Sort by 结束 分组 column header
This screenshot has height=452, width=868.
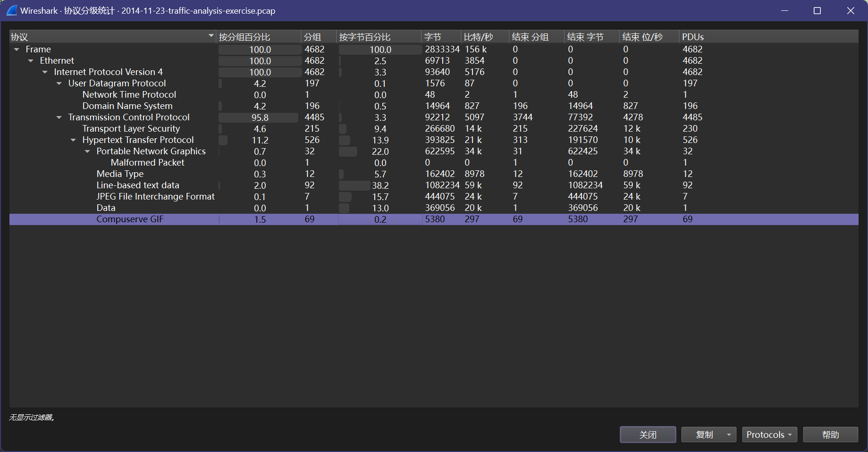537,37
